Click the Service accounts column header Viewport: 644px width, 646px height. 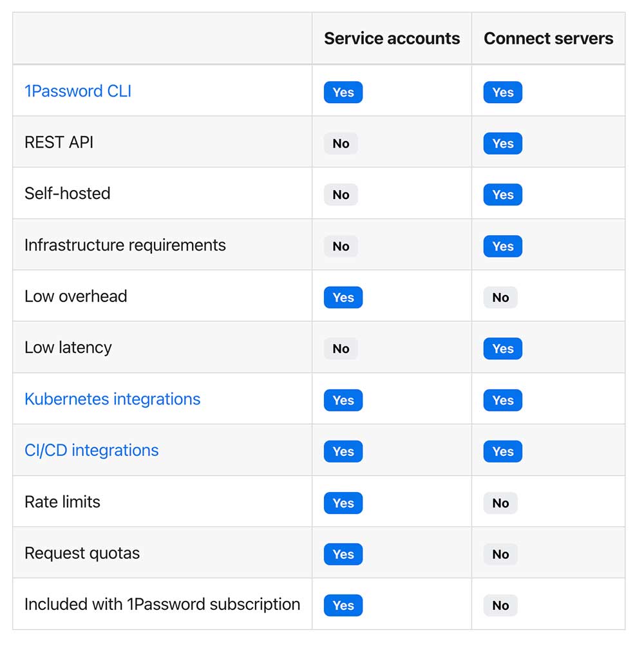(392, 38)
